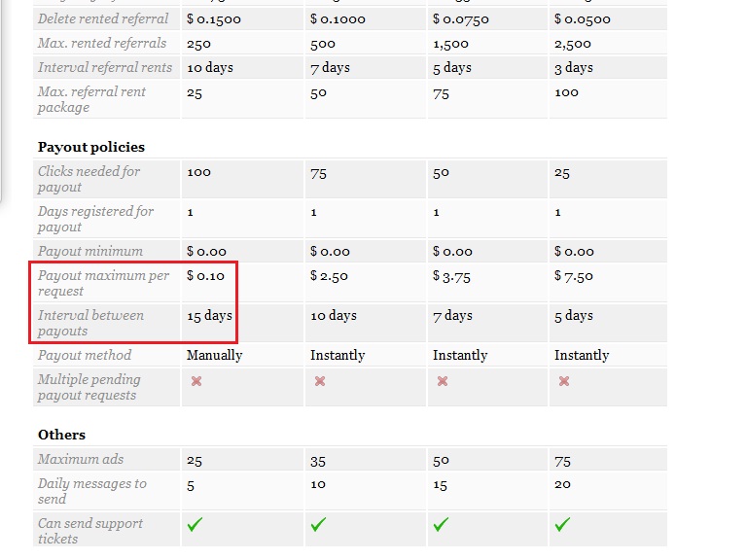The width and height of the screenshot is (747, 560).
Task: Click the "Others" section heading
Action: (61, 435)
